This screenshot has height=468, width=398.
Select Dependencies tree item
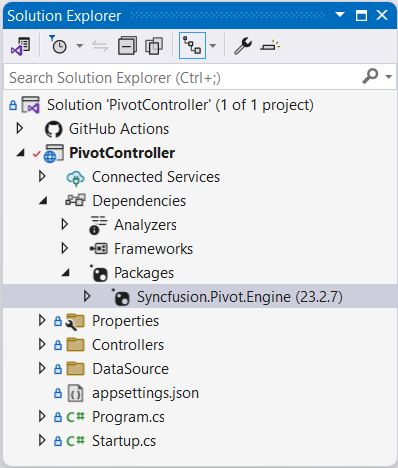[x=139, y=201]
